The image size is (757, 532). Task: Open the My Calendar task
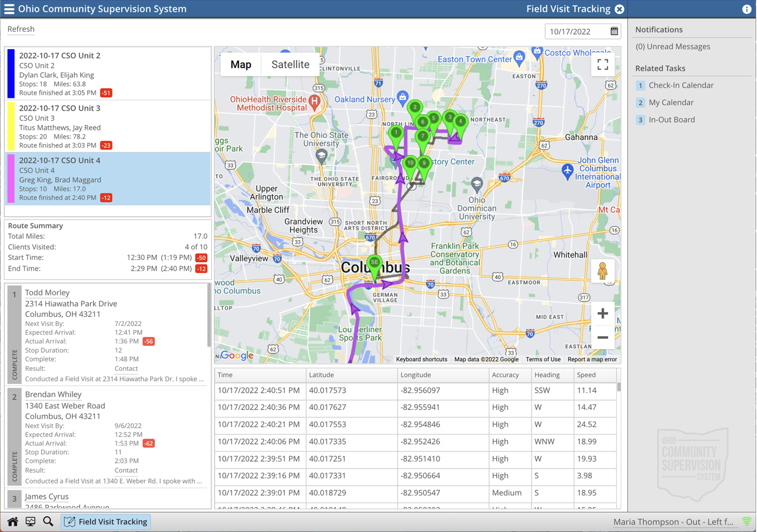coord(670,103)
